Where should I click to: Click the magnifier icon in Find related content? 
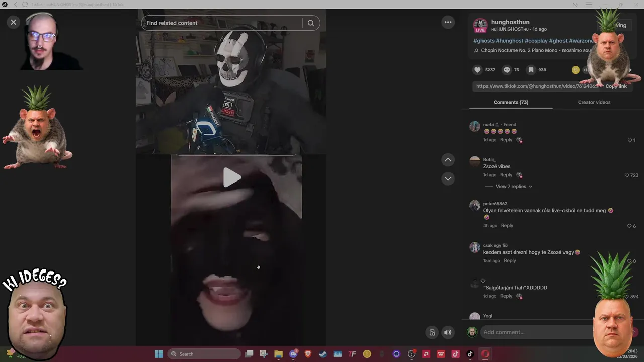311,23
